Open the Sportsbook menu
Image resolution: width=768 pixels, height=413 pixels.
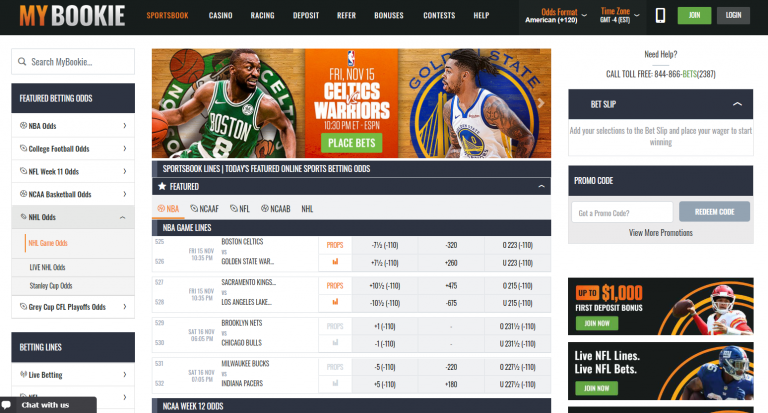[x=168, y=16]
